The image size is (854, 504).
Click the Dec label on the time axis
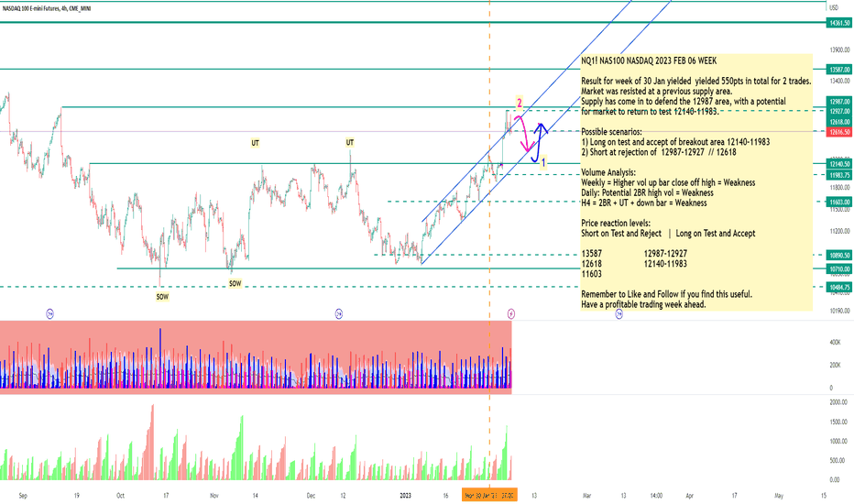(x=311, y=496)
